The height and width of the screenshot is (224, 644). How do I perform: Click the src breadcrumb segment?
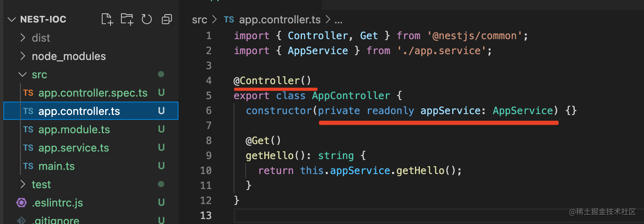[x=199, y=20]
